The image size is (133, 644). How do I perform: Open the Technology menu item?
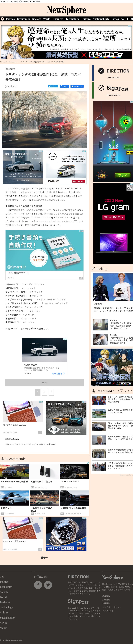(x=72, y=19)
